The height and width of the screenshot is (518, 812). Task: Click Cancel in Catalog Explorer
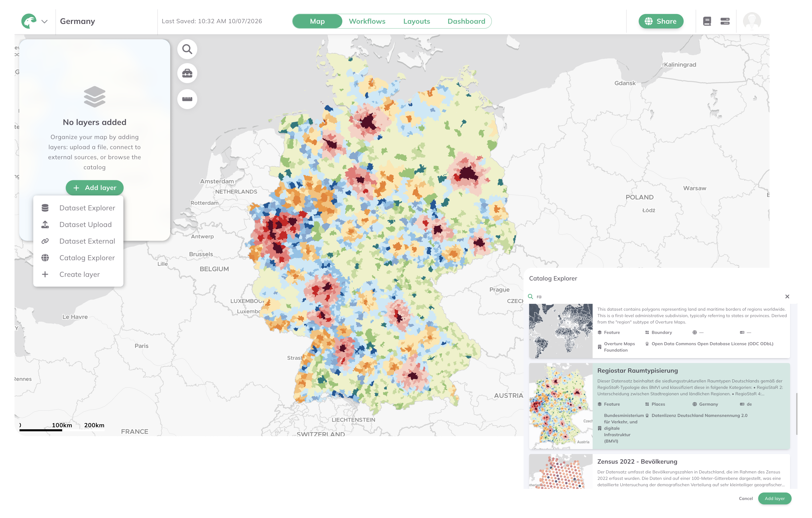point(746,498)
